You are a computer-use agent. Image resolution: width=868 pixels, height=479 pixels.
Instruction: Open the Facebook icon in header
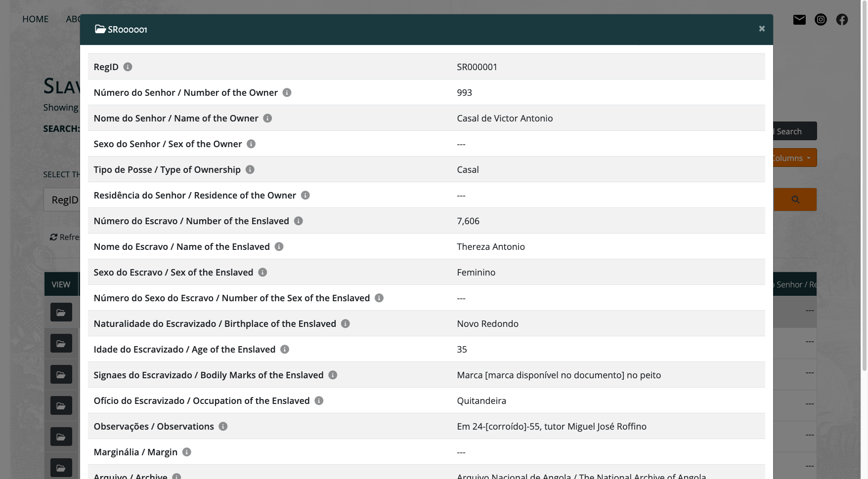842,19
